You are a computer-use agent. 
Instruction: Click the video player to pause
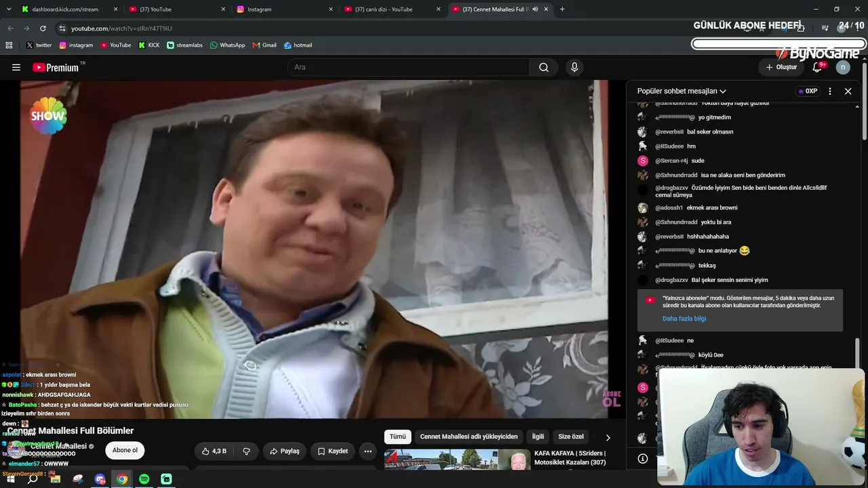point(314,249)
